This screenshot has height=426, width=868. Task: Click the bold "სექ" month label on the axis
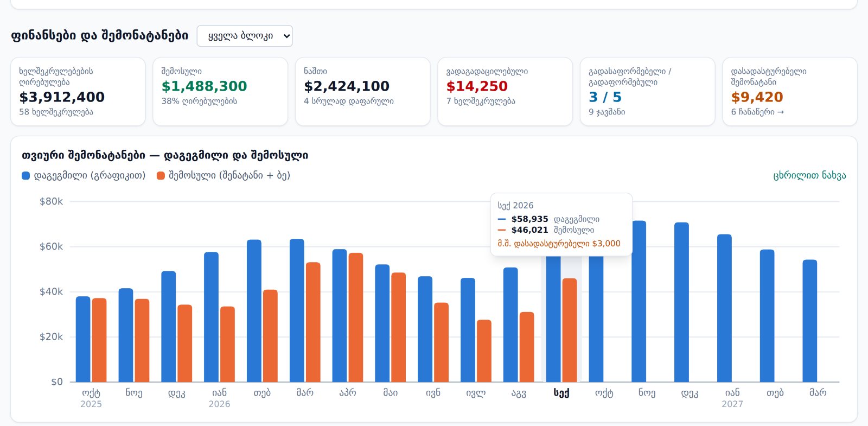[561, 392]
